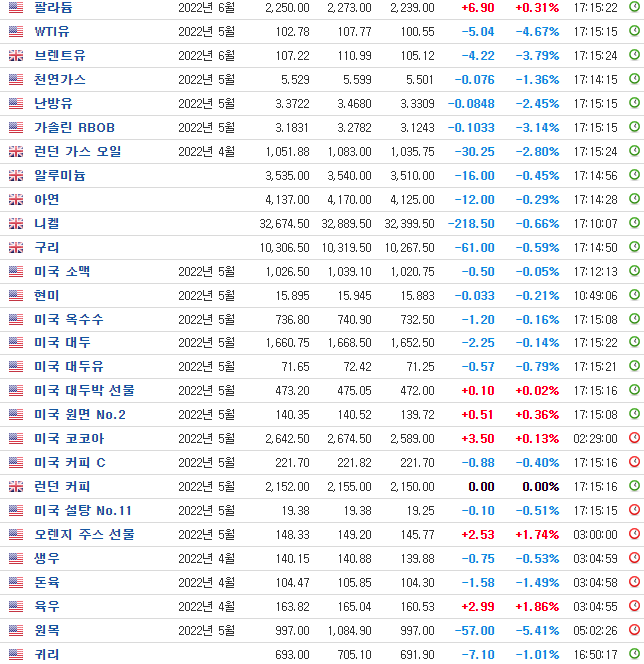644x664 pixels.
Task: Open the 구리 commodity link
Action: tap(47, 247)
